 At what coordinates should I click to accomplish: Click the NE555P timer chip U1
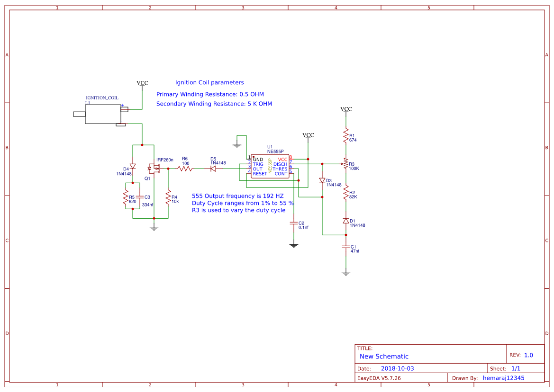(270, 166)
